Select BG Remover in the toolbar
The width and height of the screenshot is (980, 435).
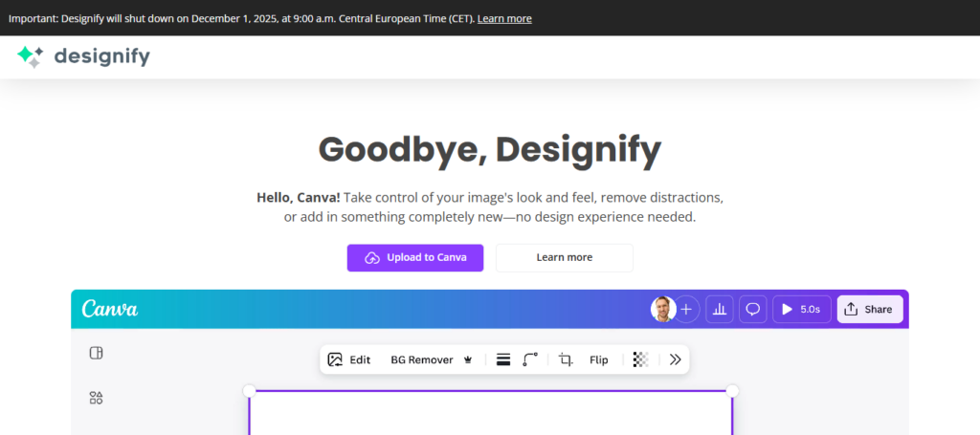point(422,359)
